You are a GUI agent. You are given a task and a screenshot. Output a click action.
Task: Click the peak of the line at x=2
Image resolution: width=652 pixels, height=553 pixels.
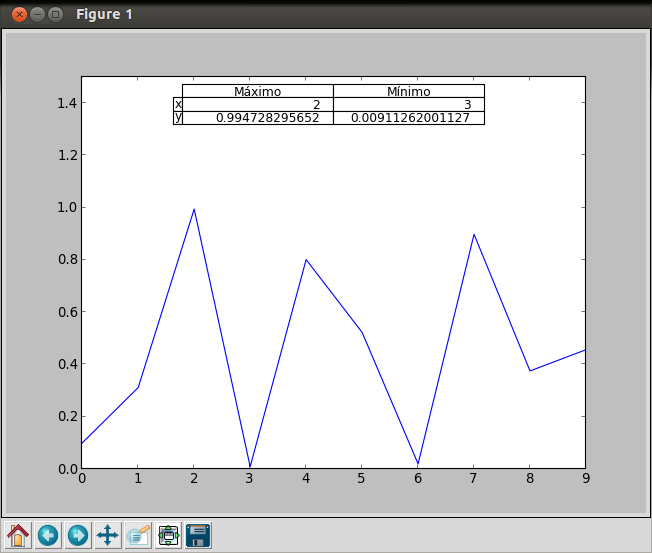click(194, 209)
